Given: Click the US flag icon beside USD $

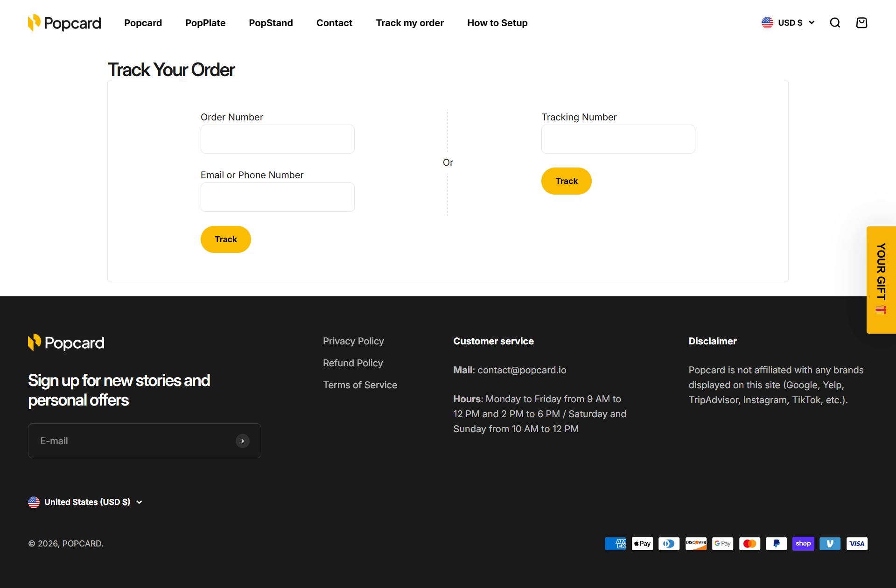Looking at the screenshot, I should [767, 23].
